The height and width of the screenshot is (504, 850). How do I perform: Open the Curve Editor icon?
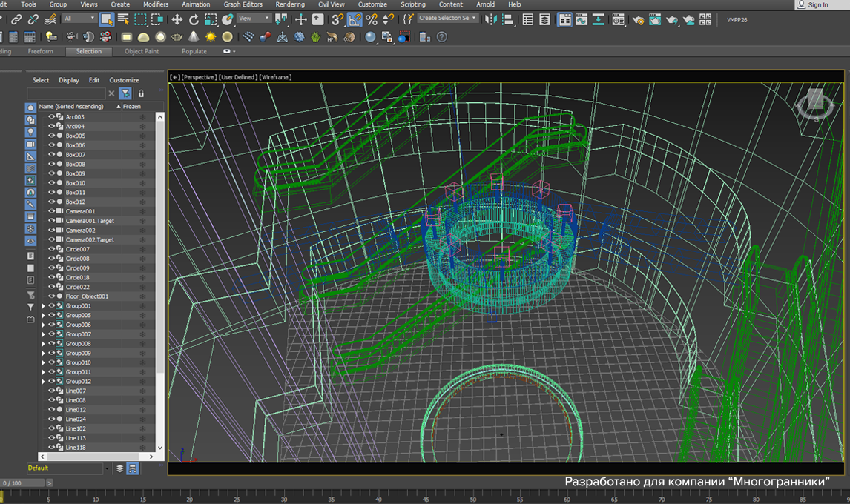coord(581,20)
